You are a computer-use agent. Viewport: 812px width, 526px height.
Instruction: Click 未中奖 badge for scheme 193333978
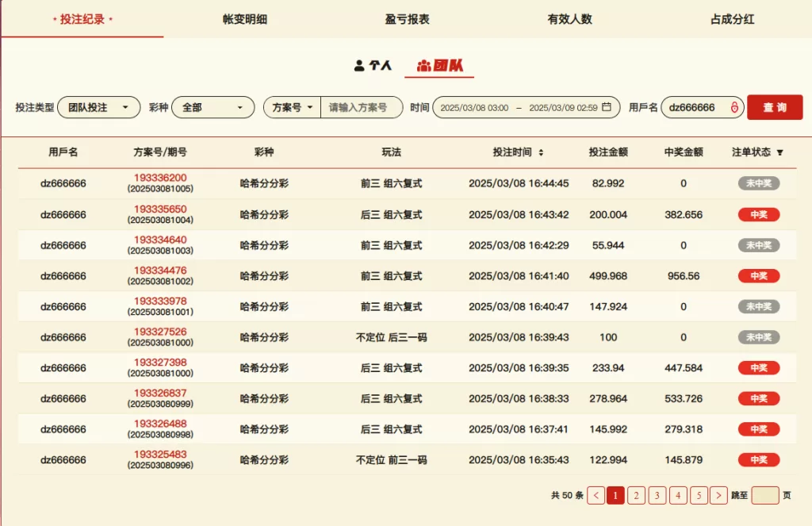(759, 306)
